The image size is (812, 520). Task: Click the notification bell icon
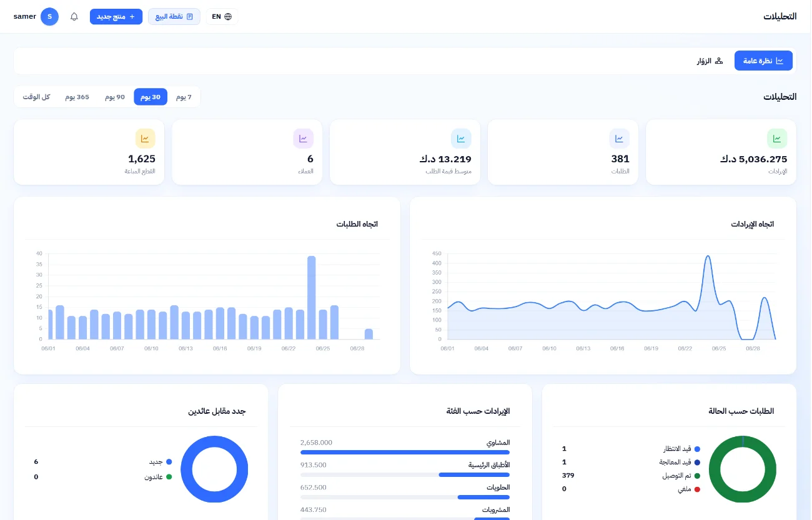[74, 17]
